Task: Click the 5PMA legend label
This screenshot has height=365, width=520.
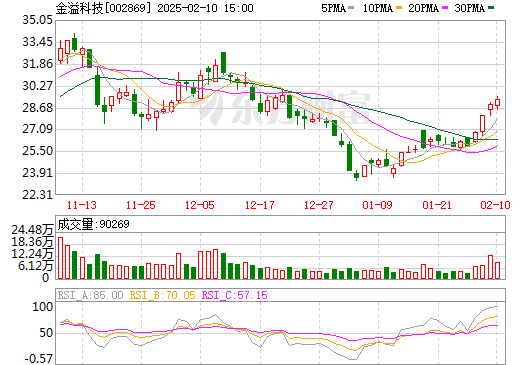Action: 333,8
